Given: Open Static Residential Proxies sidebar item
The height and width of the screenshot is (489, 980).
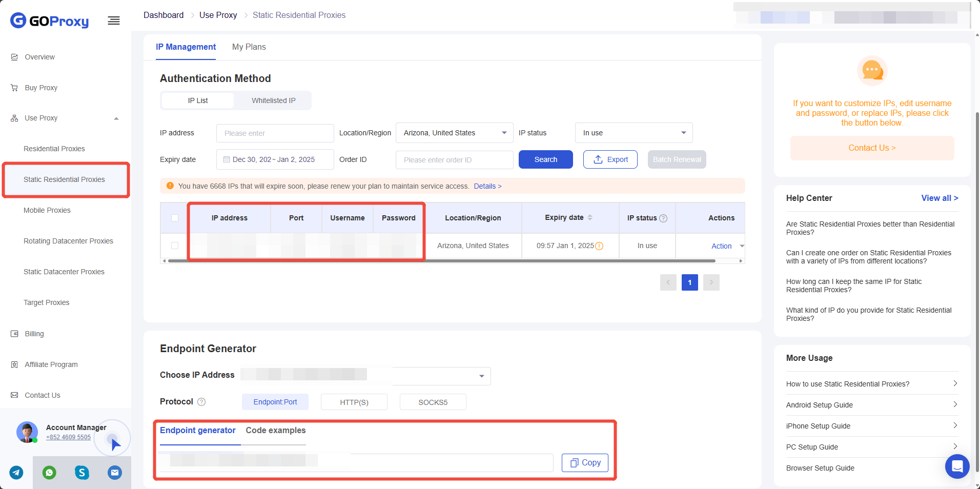Looking at the screenshot, I should click(64, 179).
